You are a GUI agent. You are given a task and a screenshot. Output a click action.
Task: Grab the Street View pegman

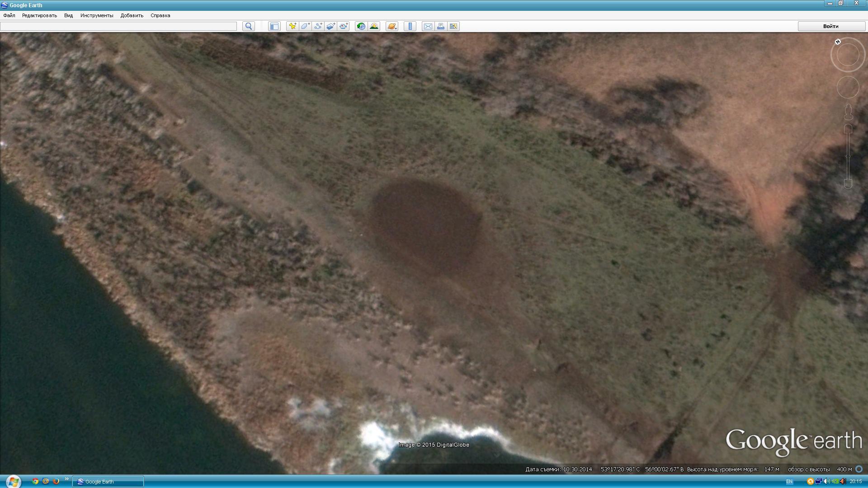coord(848,112)
